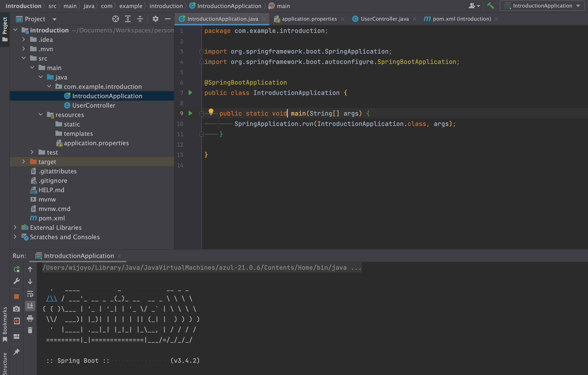The width and height of the screenshot is (588, 375).
Task: Open IntroductionApplication run configuration dropdown
Action: [x=542, y=6]
